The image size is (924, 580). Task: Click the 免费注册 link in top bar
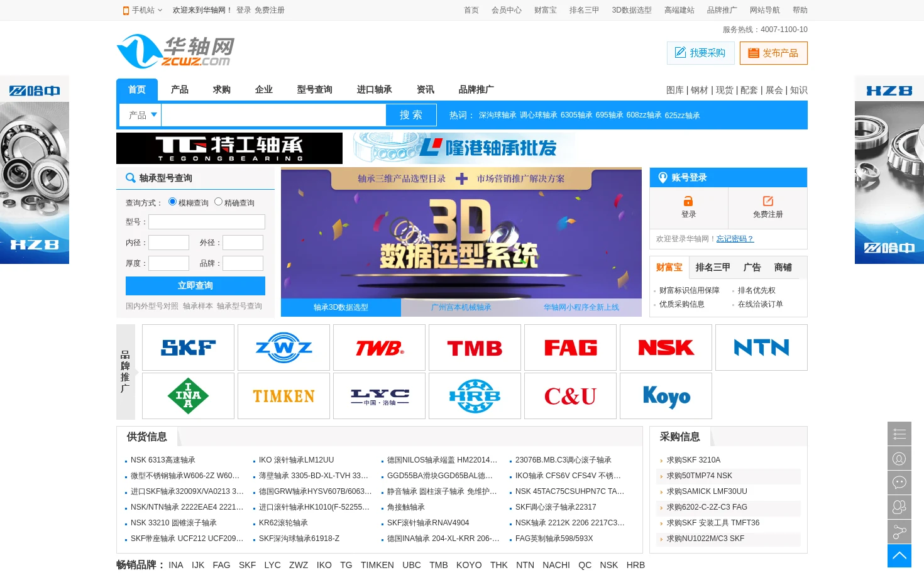pyautogui.click(x=270, y=10)
